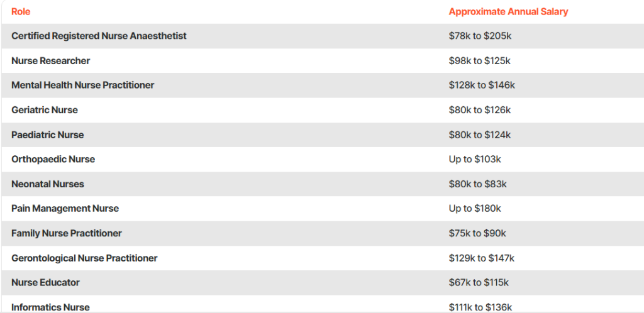Viewport: 644px width, 313px height.
Task: Click the Role column header
Action: pyautogui.click(x=21, y=11)
